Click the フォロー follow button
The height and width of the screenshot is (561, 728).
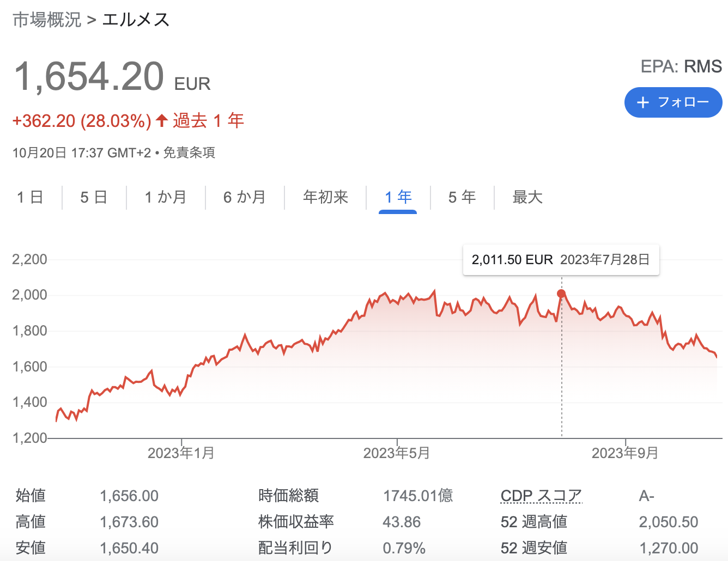[673, 102]
